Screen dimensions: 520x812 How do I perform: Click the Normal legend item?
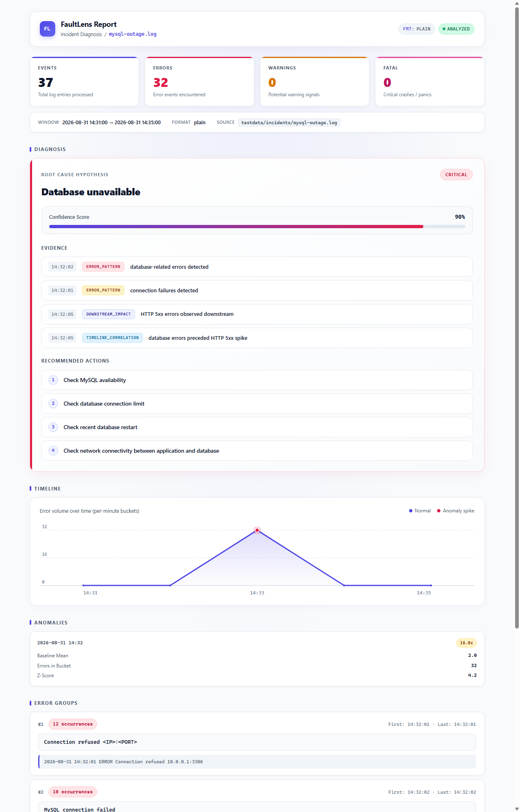[420, 511]
